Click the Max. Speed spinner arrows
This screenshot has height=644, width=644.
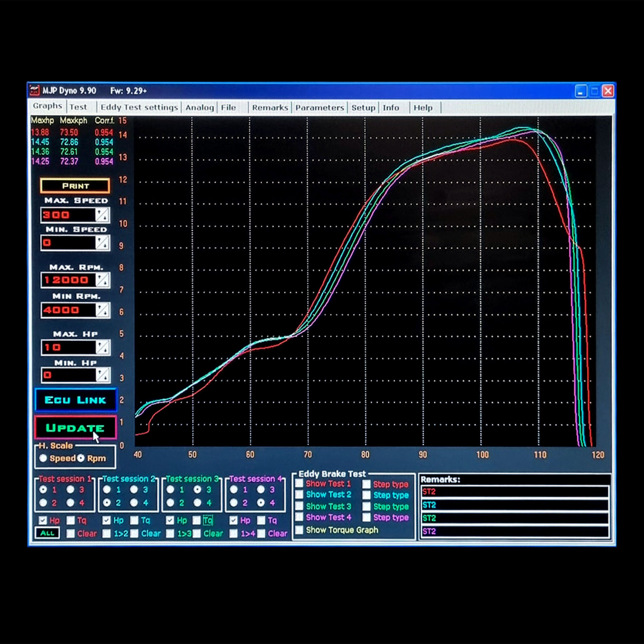tap(102, 215)
